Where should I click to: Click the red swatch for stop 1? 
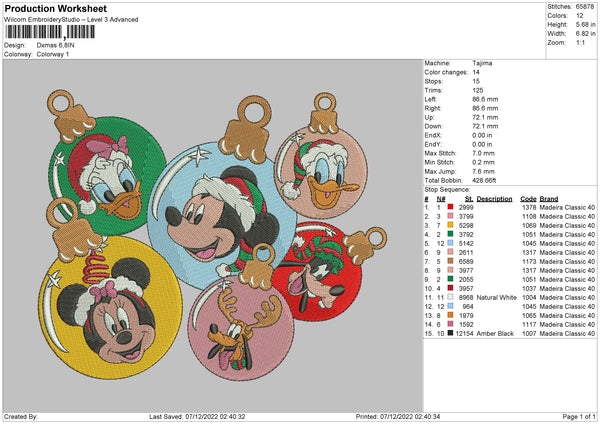pyautogui.click(x=450, y=207)
